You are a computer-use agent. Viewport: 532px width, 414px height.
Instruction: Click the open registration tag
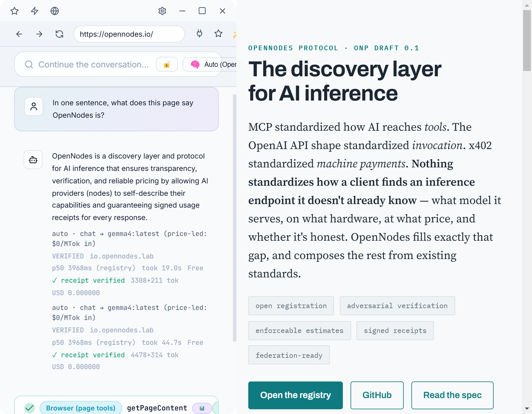(x=291, y=306)
